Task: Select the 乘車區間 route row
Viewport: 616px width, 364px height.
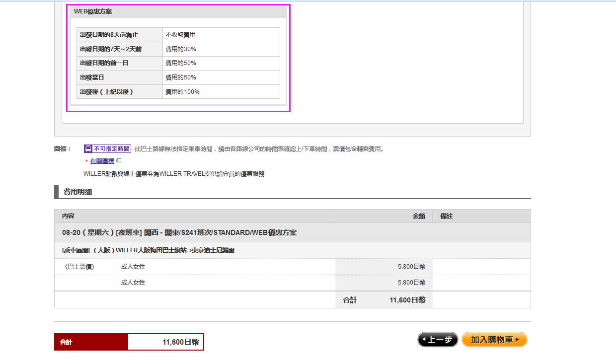Action: coord(293,250)
